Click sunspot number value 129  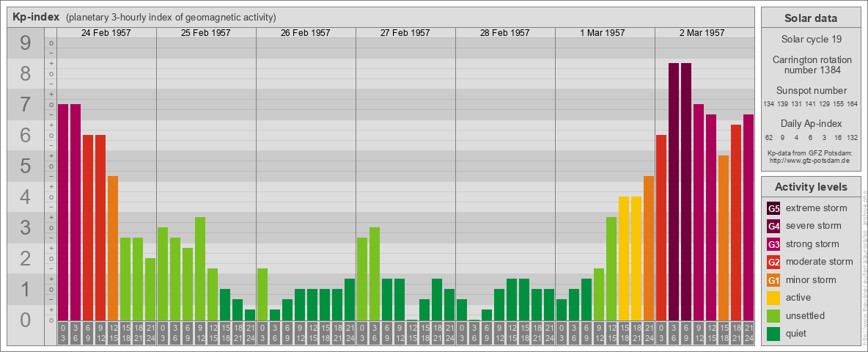pyautogui.click(x=824, y=104)
